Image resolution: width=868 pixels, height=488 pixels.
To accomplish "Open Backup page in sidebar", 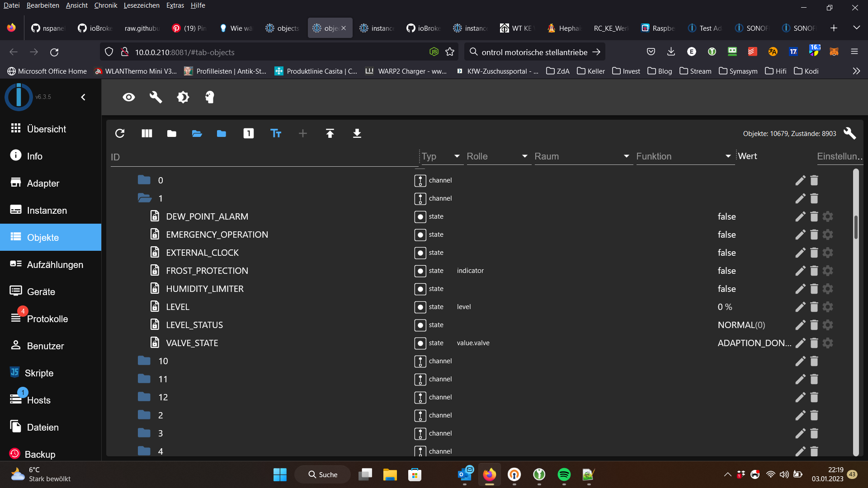I will (x=51, y=453).
